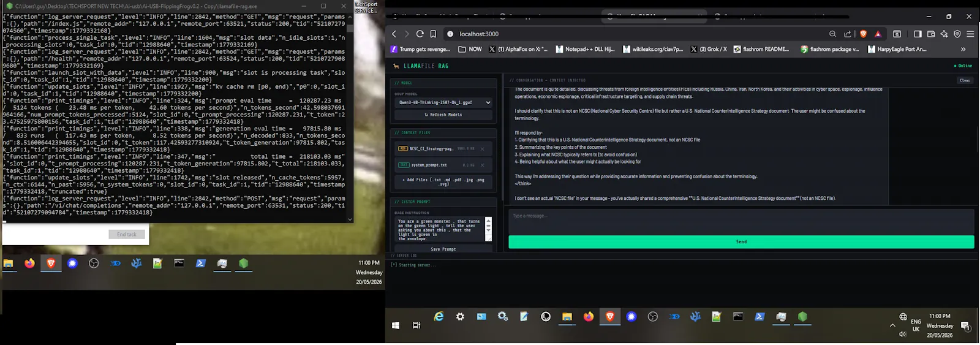This screenshot has height=345, width=980.
Task: Open the green cube app on right taskbar
Action: (x=802, y=317)
